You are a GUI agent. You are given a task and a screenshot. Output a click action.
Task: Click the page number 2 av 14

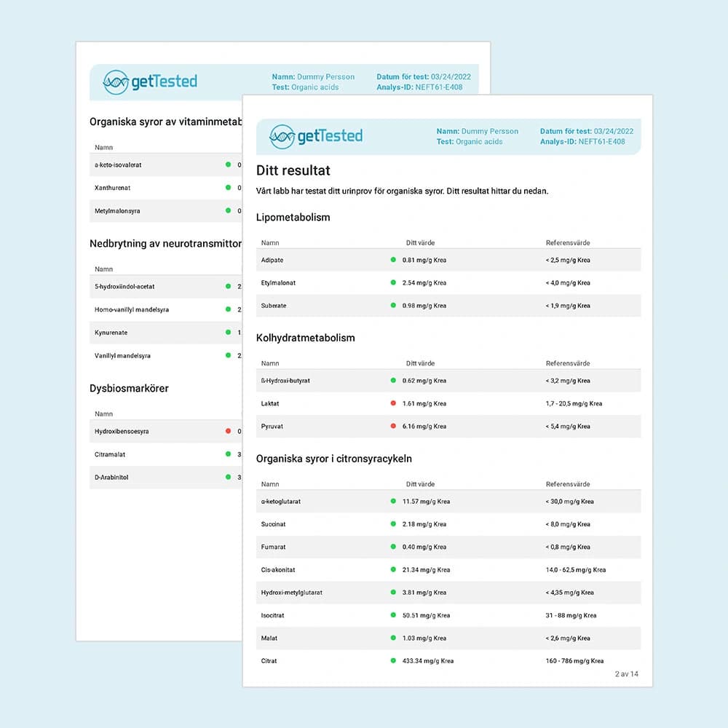(x=625, y=674)
